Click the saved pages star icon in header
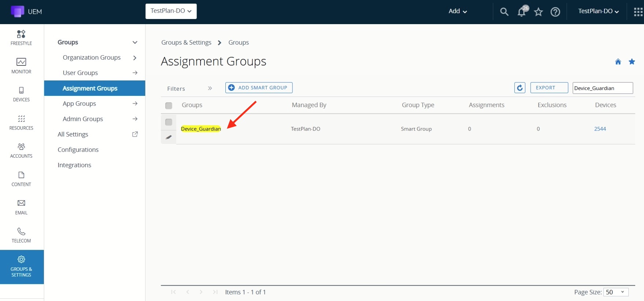644x301 pixels. 538,12
